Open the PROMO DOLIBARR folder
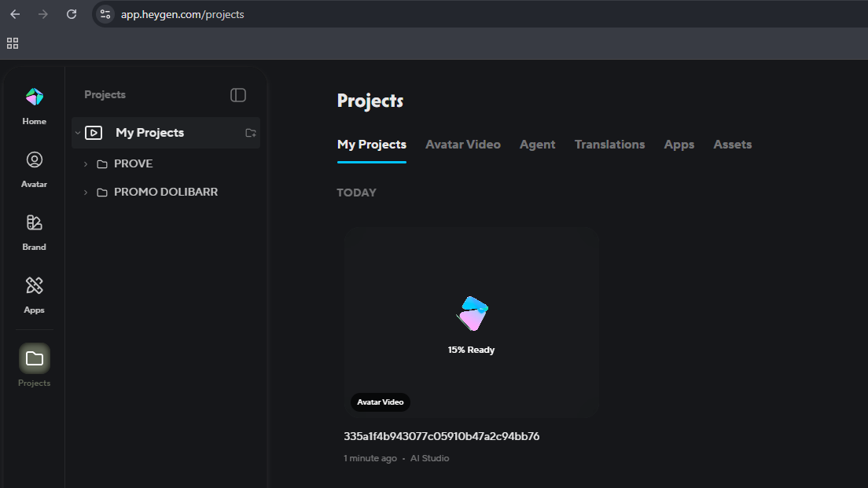The image size is (868, 488). (166, 192)
